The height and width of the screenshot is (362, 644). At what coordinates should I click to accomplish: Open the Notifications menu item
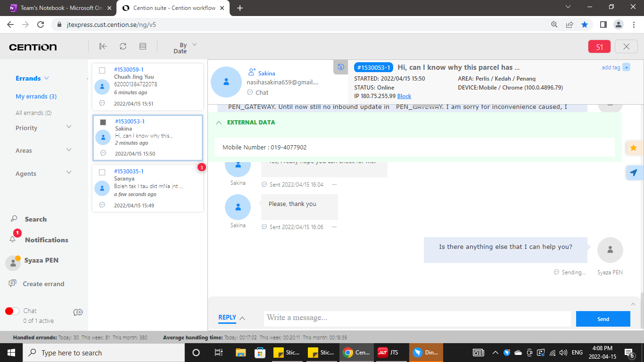point(46,240)
